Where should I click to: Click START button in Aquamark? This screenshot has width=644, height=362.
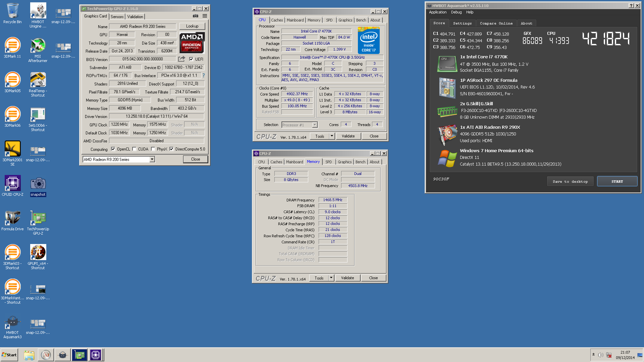[617, 181]
